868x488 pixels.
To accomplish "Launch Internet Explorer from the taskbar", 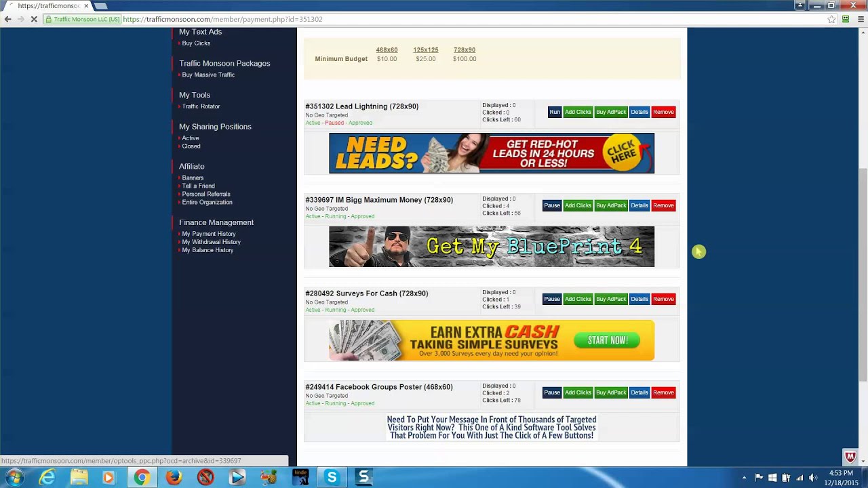I will [x=47, y=478].
